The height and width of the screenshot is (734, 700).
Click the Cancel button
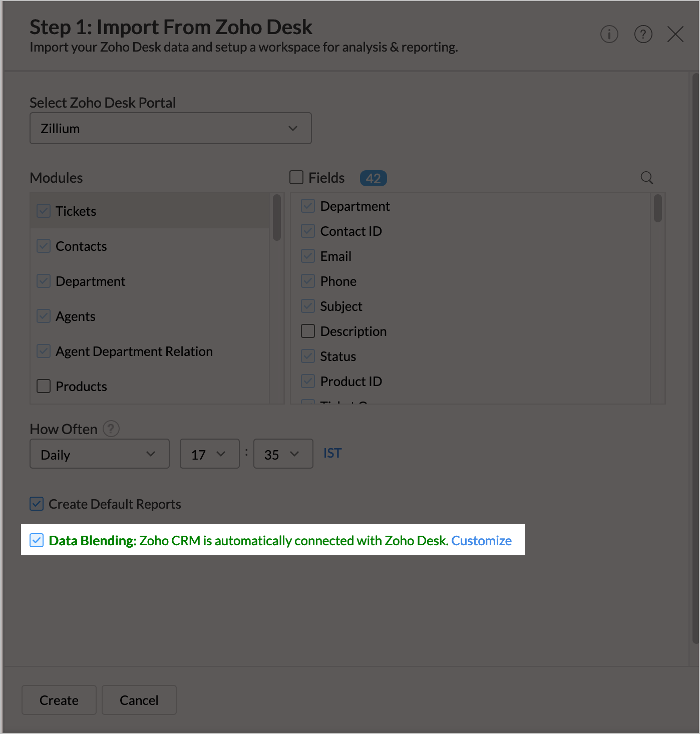[x=139, y=700]
